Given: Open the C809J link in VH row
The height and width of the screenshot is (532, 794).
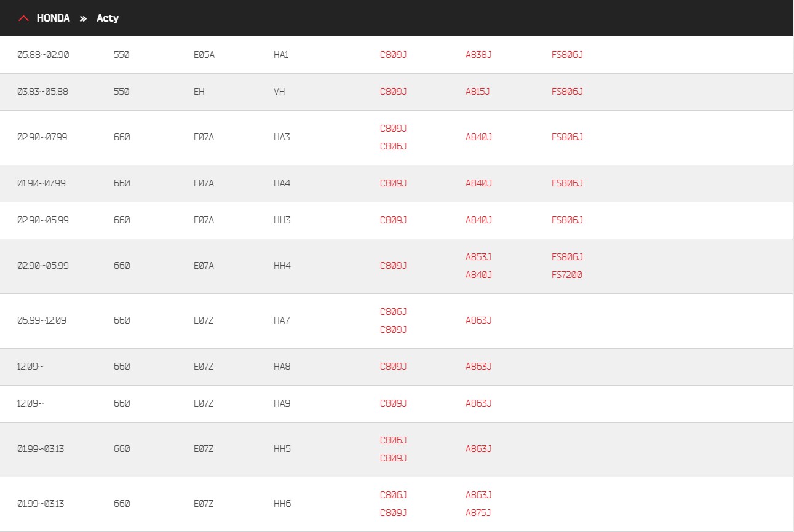Looking at the screenshot, I should click(x=394, y=92).
